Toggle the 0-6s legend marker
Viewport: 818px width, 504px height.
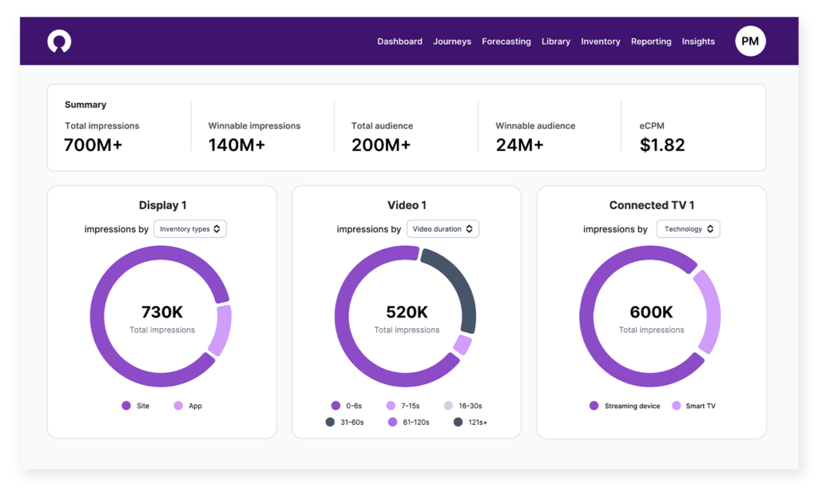(336, 406)
